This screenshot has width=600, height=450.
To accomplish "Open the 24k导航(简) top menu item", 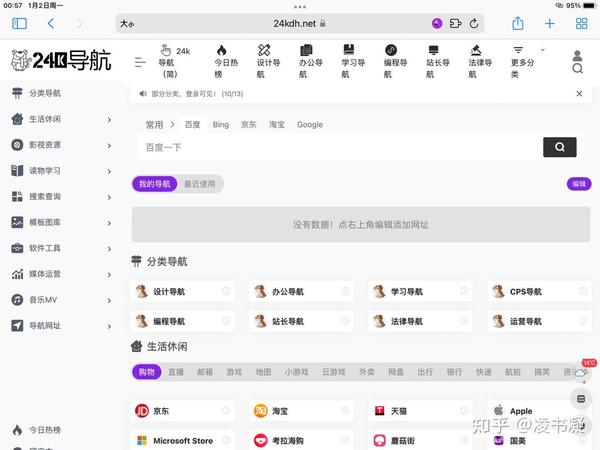I will (x=174, y=62).
